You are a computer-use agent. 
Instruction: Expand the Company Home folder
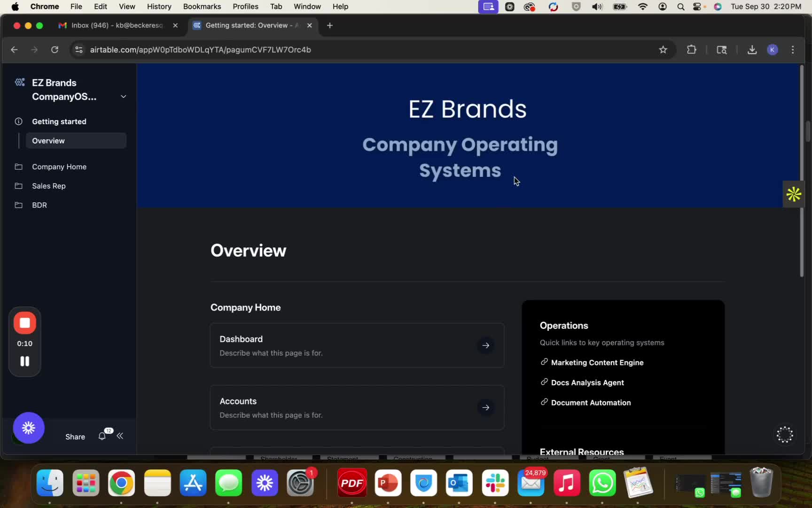coord(59,167)
